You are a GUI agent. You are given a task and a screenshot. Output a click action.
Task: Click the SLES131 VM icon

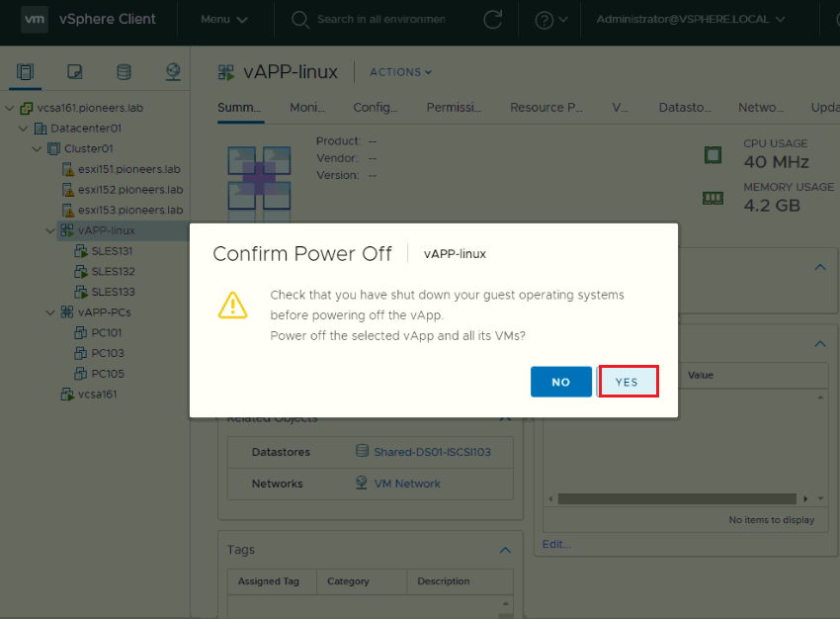[81, 251]
